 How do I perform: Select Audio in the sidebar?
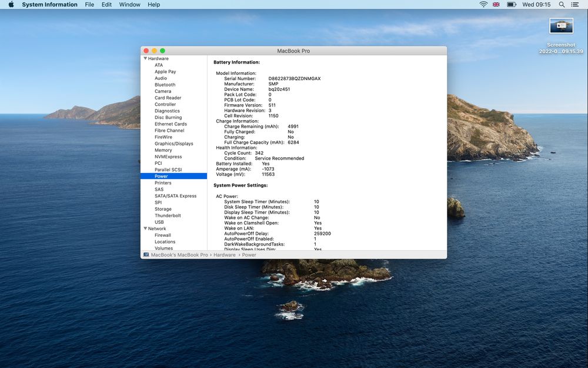161,78
